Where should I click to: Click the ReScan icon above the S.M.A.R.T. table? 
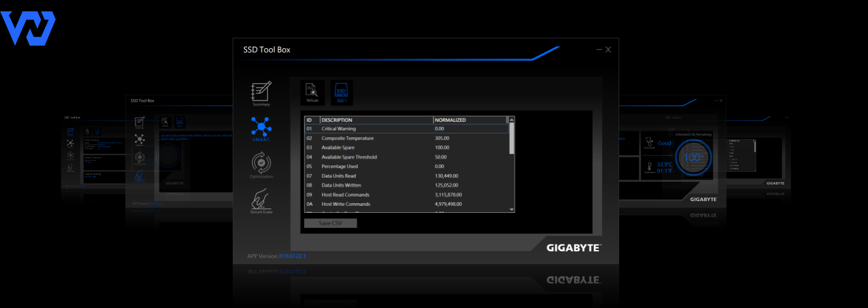[x=312, y=92]
